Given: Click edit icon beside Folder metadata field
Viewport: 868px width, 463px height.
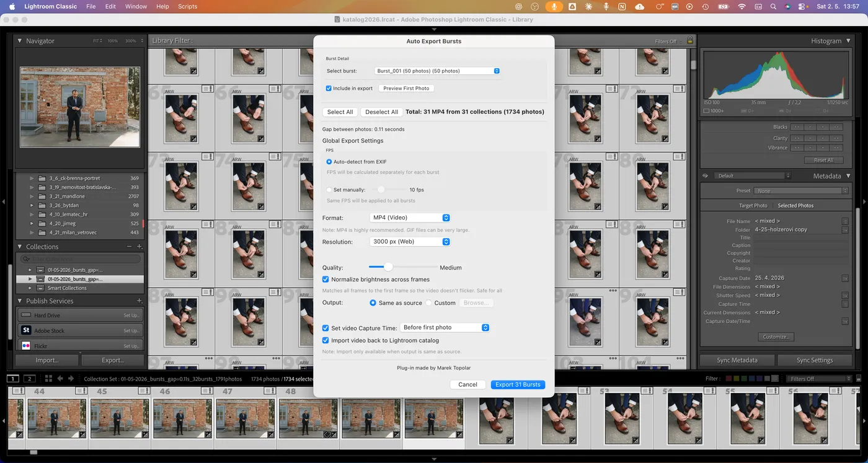Looking at the screenshot, I should 845,229.
